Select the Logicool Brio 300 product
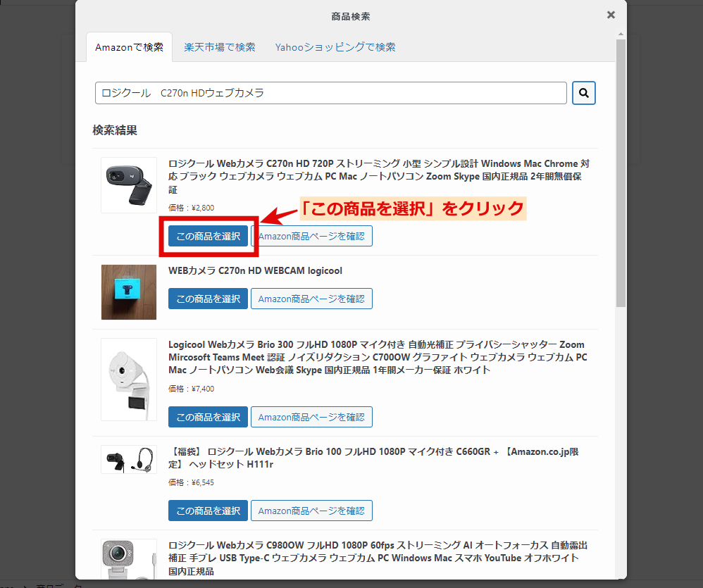Image resolution: width=703 pixels, height=588 pixels. coord(208,417)
